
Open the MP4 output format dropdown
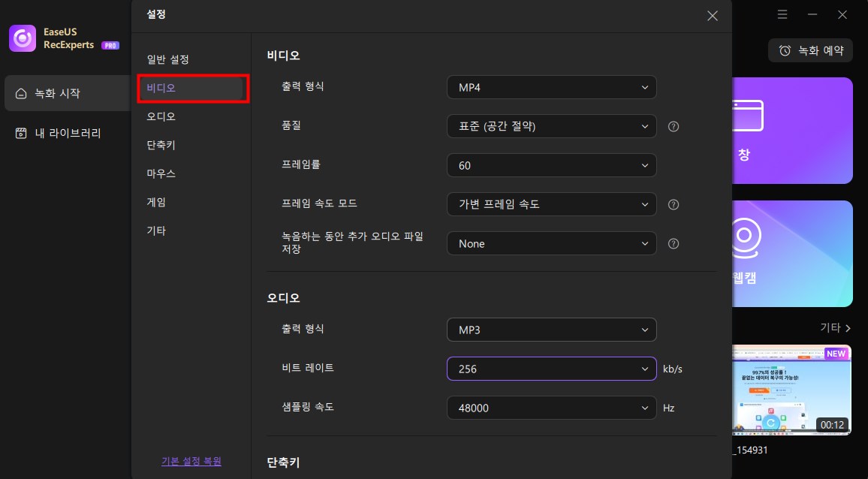[551, 87]
